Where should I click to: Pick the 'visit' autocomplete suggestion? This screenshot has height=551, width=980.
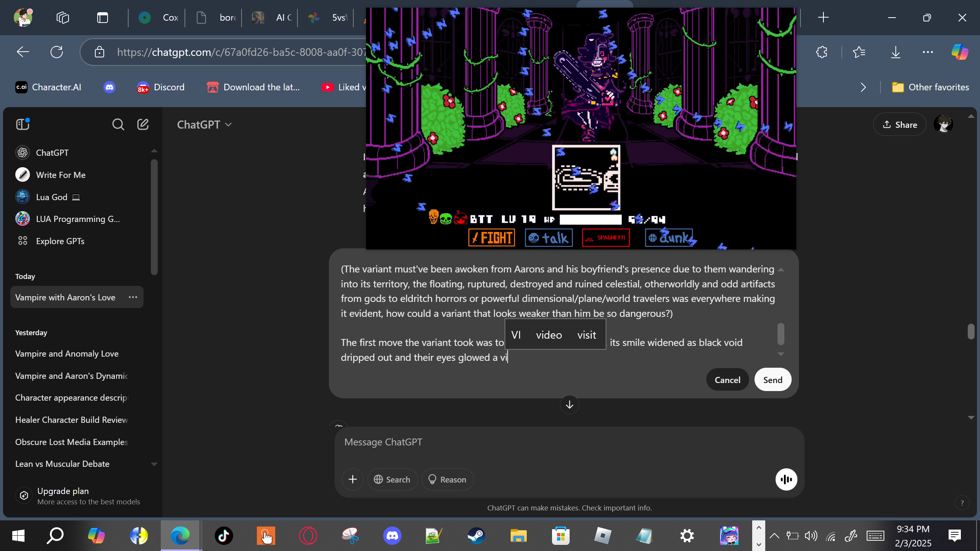pyautogui.click(x=586, y=335)
